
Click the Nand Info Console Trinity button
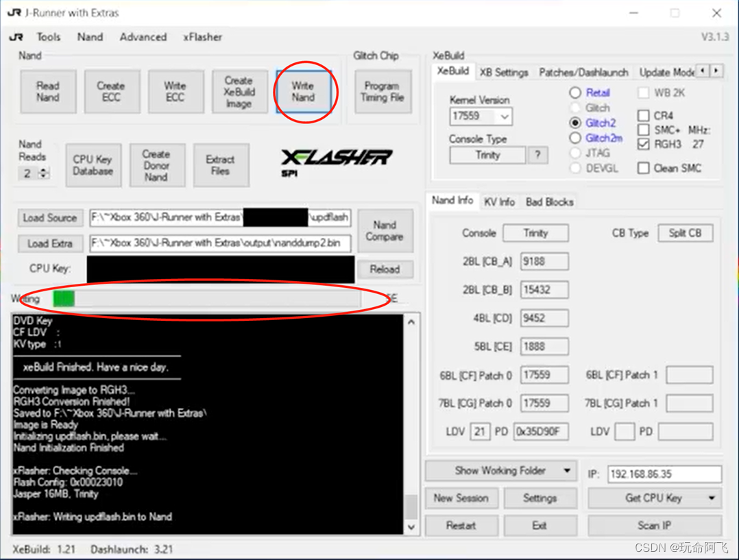click(536, 233)
